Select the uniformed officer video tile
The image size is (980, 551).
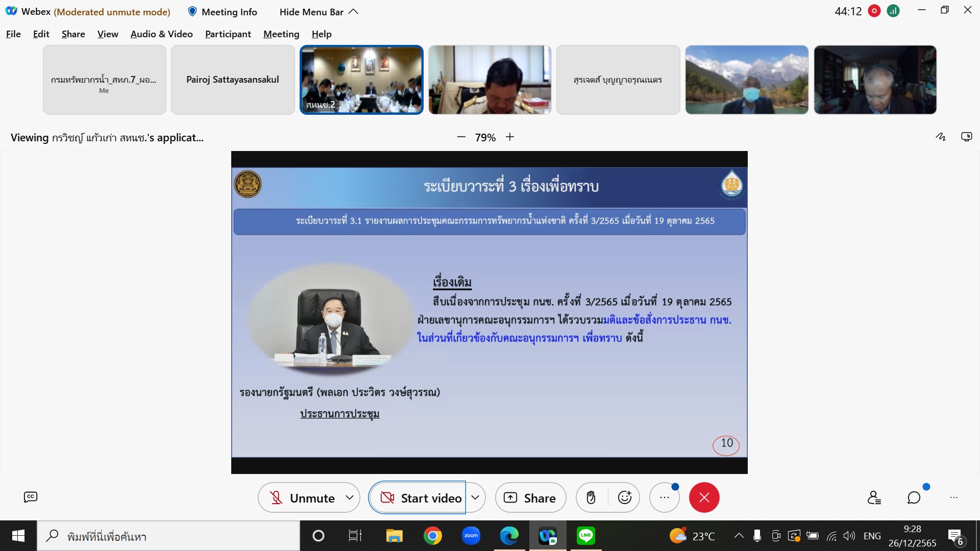click(x=490, y=80)
